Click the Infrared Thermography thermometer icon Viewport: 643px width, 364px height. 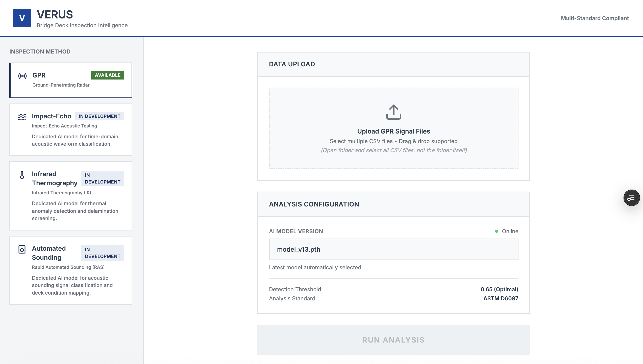click(22, 175)
